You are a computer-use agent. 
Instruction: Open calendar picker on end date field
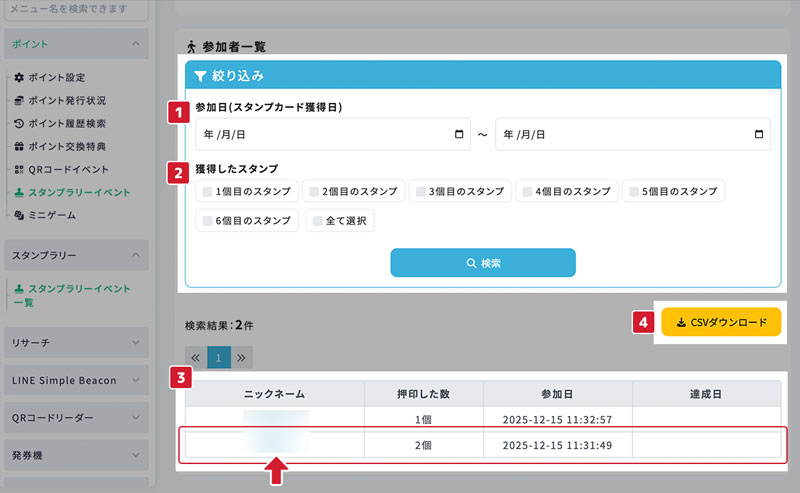pos(759,134)
